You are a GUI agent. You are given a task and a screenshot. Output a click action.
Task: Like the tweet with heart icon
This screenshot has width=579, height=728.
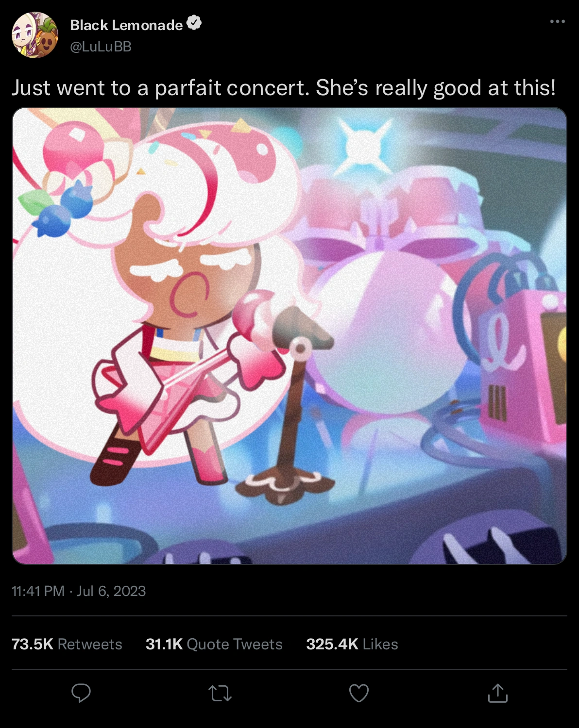pyautogui.click(x=359, y=693)
